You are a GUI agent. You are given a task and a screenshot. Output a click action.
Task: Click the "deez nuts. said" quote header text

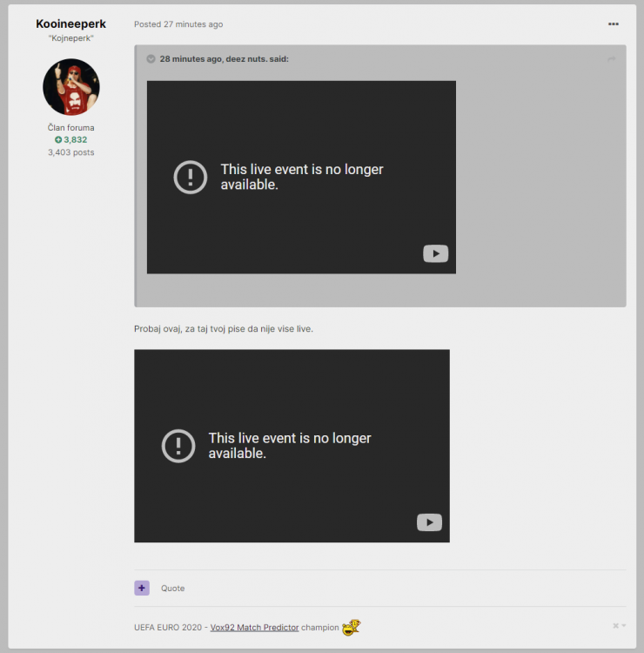click(x=224, y=59)
